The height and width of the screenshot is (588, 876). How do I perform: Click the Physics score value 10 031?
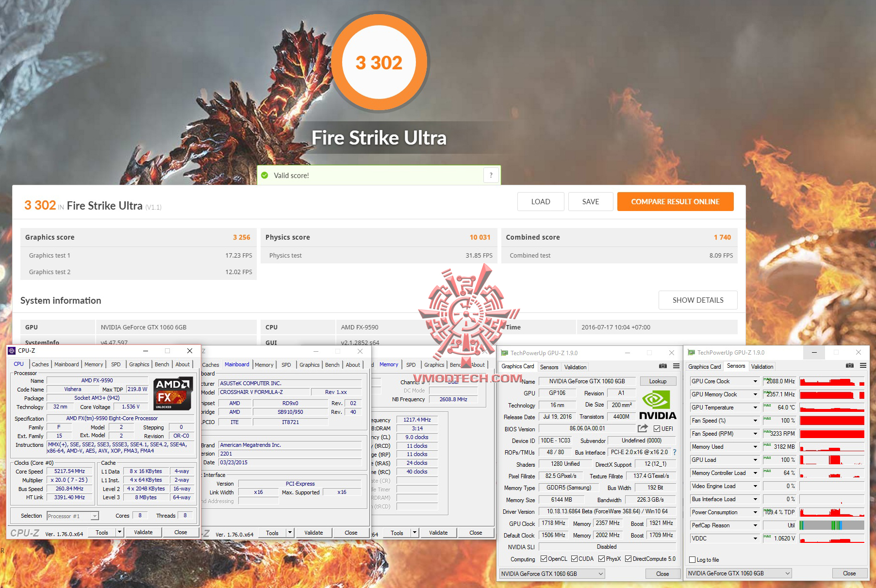pyautogui.click(x=479, y=237)
